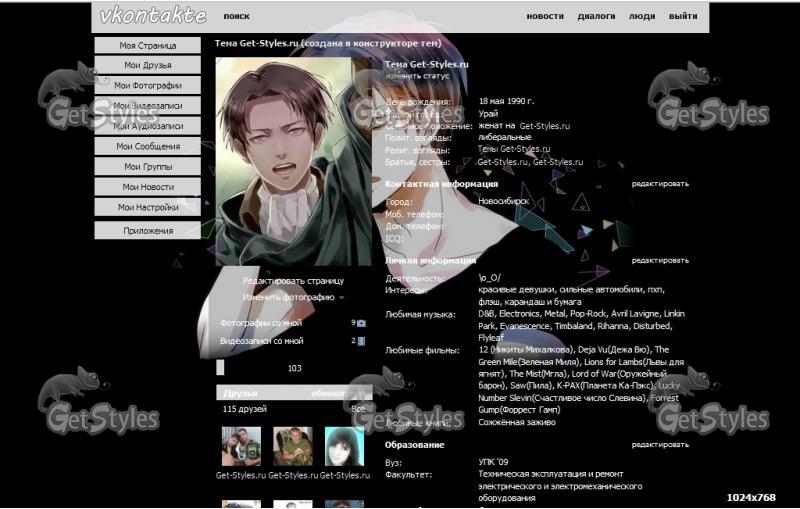The width and height of the screenshot is (800, 509).
Task: Click the Образование heading
Action: pos(414,445)
